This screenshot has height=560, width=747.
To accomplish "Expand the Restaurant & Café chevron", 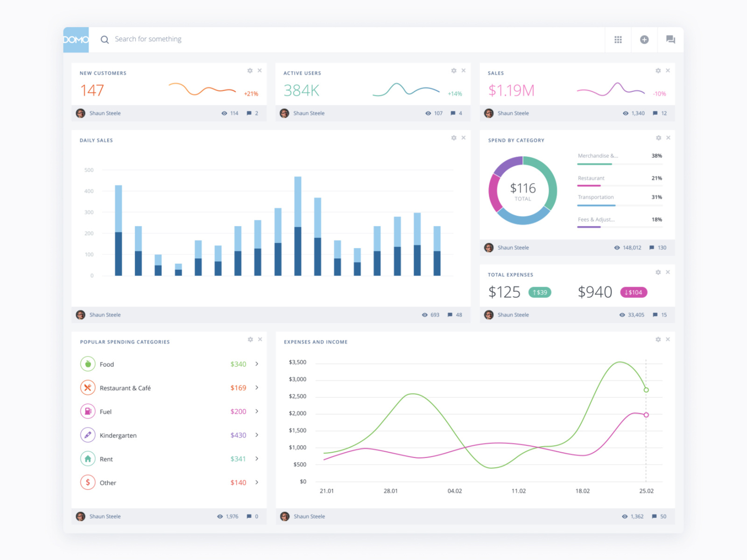I will pos(257,388).
